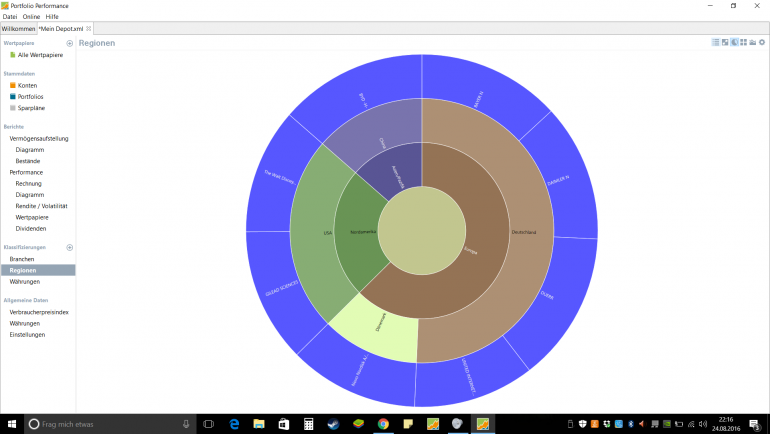Open File Explorer from the taskbar
The height and width of the screenshot is (434, 770).
(259, 424)
